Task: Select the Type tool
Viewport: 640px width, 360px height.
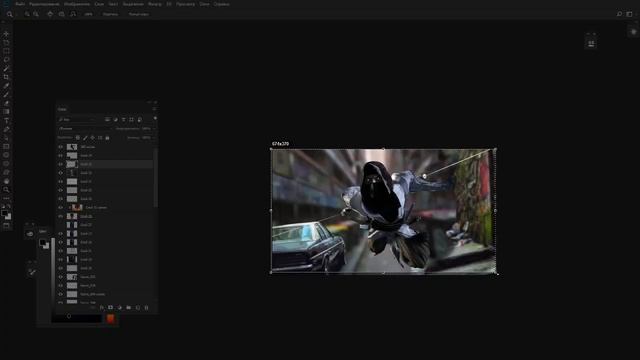Action: [6, 120]
